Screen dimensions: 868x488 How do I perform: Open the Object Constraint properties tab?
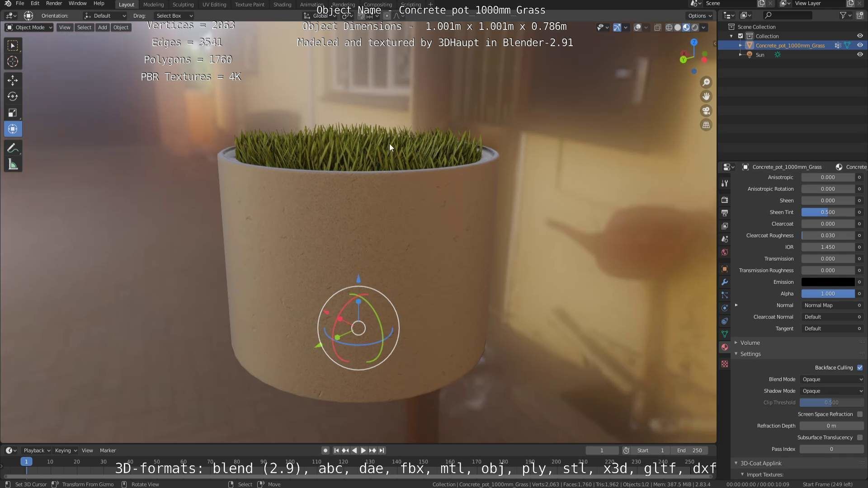725,321
